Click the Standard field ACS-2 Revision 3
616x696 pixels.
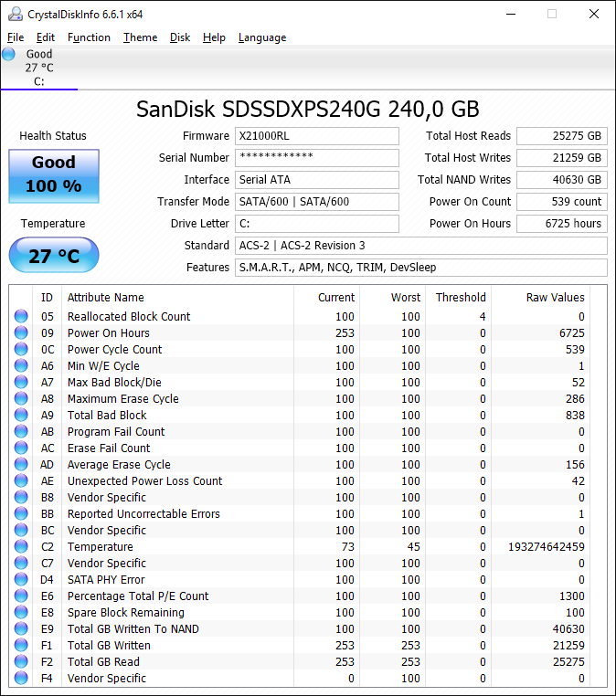(x=421, y=246)
